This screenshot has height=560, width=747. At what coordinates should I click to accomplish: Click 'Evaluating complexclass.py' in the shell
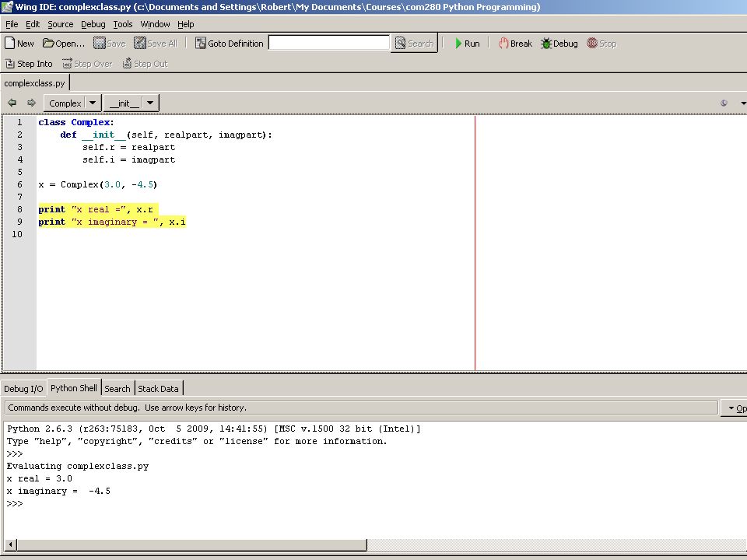pos(78,466)
